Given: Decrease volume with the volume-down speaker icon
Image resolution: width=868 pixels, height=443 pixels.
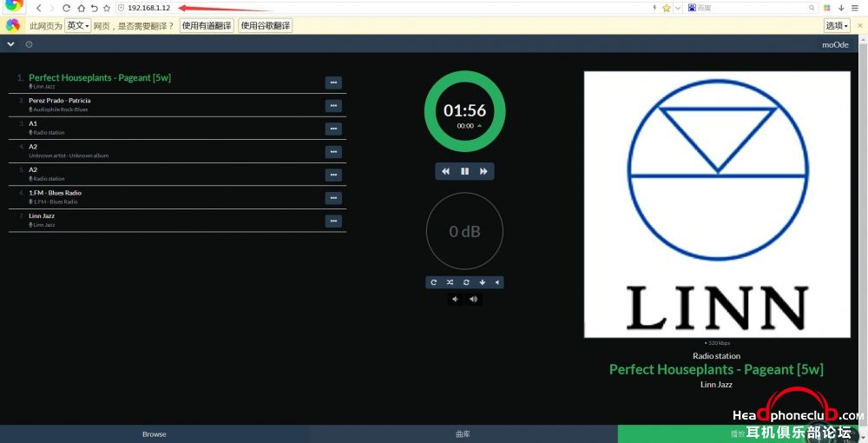Looking at the screenshot, I should point(455,299).
